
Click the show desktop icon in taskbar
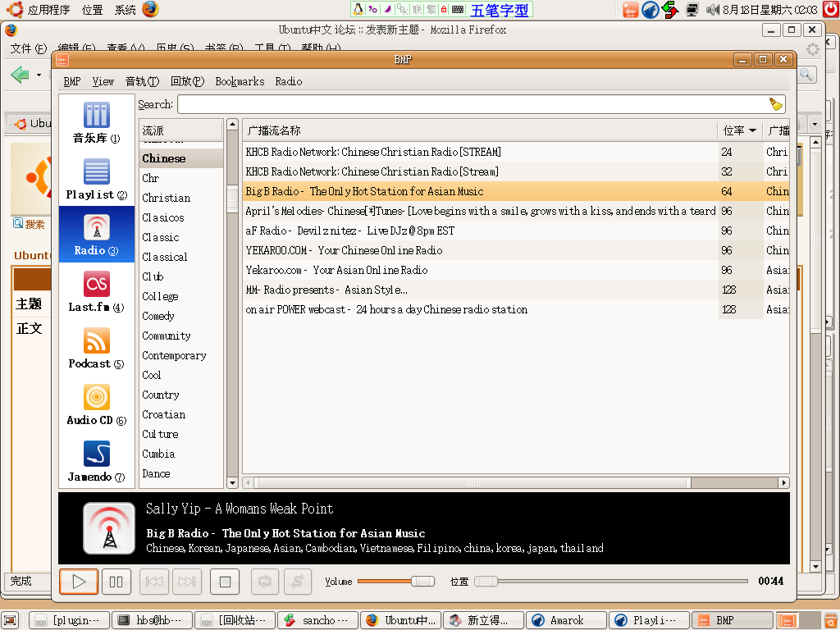(x=11, y=620)
